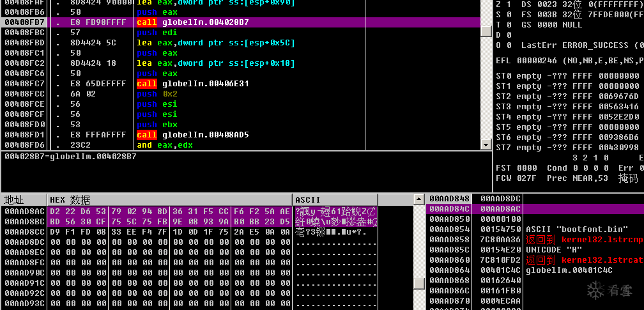
Task: Click opcode bytes 6A 02
Action: click(x=83, y=94)
